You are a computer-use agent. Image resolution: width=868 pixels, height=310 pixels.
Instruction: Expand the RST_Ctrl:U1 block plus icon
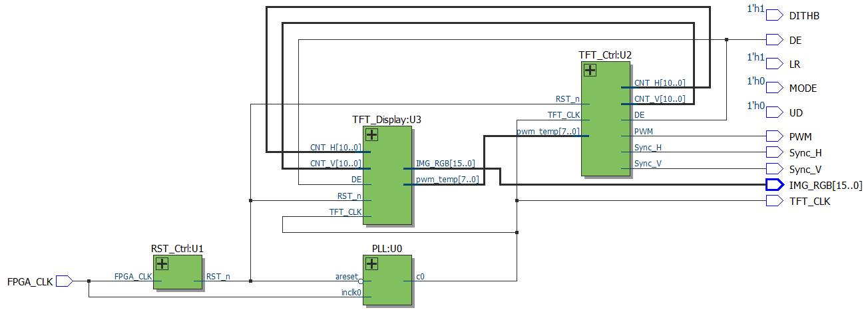point(162,264)
